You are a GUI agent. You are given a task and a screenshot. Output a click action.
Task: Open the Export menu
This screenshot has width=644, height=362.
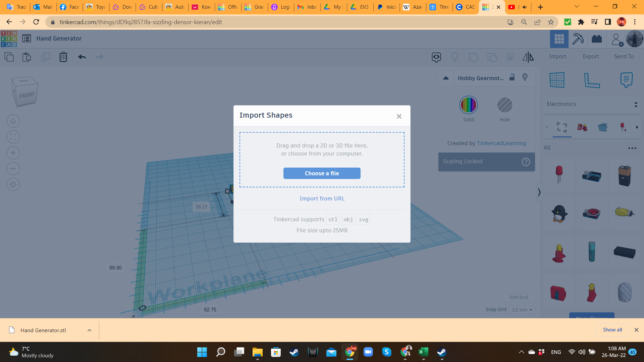[590, 57]
